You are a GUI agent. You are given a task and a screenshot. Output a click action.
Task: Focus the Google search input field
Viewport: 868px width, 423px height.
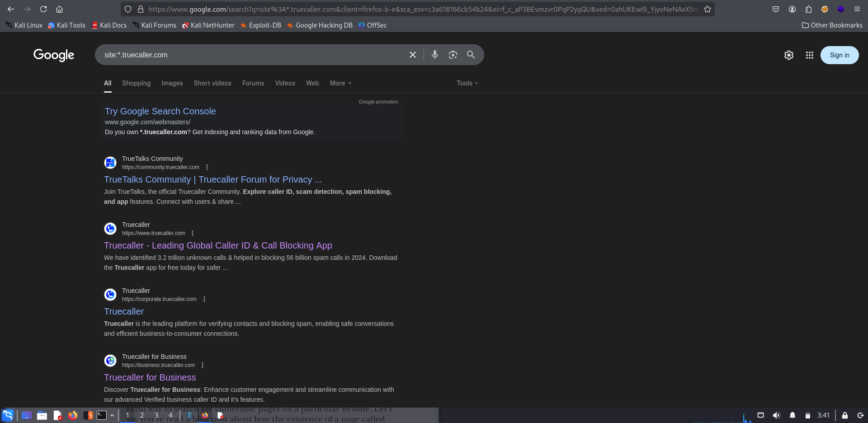point(253,55)
